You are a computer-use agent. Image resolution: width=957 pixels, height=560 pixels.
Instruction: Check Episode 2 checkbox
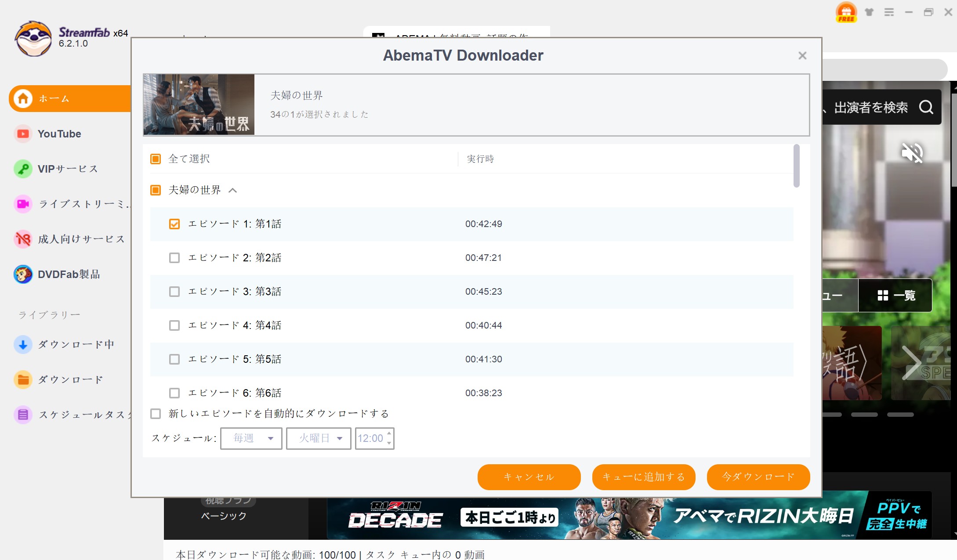[174, 258]
